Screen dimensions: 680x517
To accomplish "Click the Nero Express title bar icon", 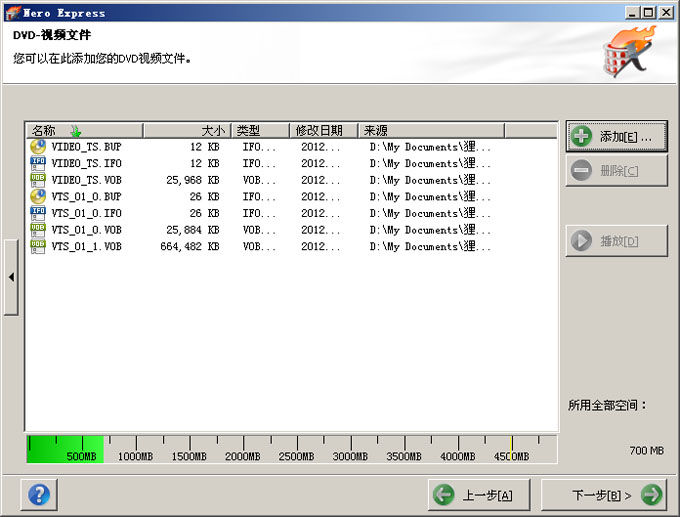I will tap(13, 13).
